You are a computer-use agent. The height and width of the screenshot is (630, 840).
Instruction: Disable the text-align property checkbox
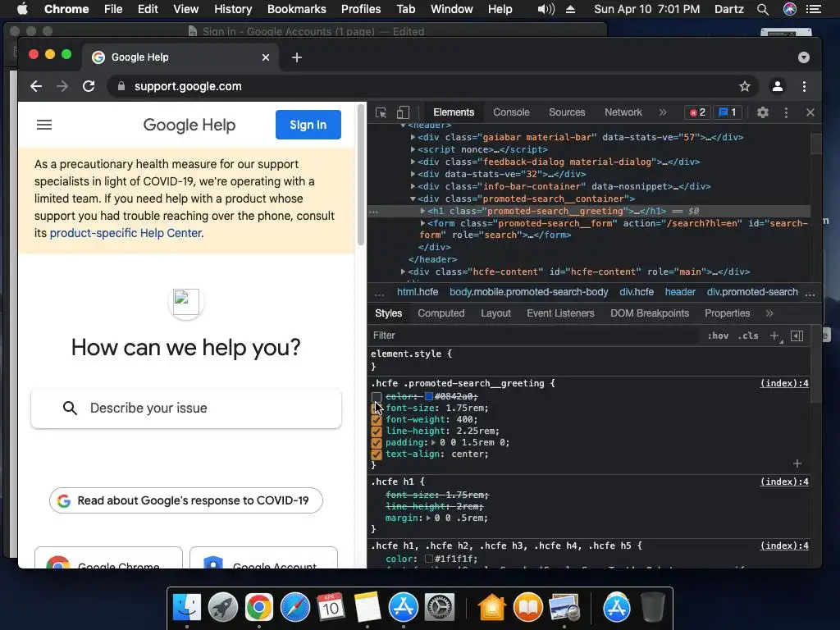376,454
